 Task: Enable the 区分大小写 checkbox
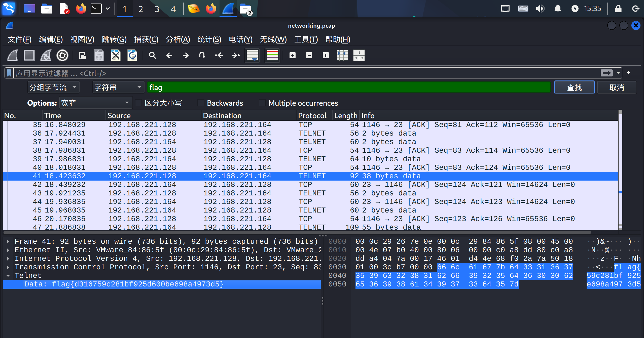point(138,103)
